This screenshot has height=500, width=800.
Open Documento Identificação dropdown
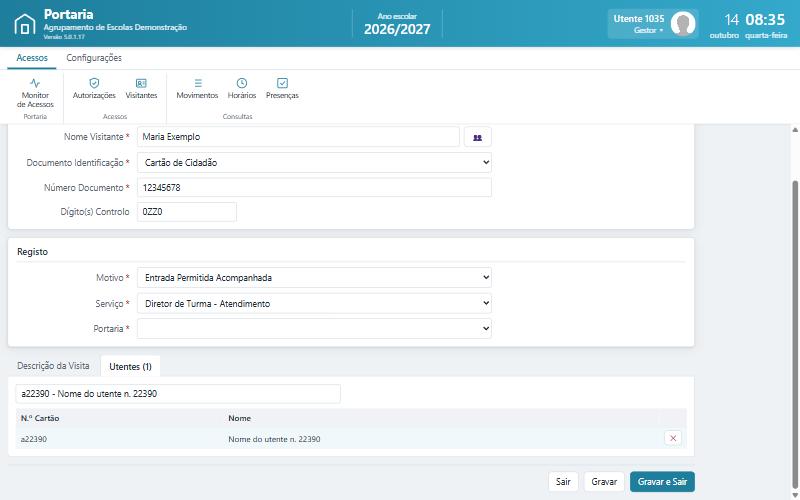314,163
